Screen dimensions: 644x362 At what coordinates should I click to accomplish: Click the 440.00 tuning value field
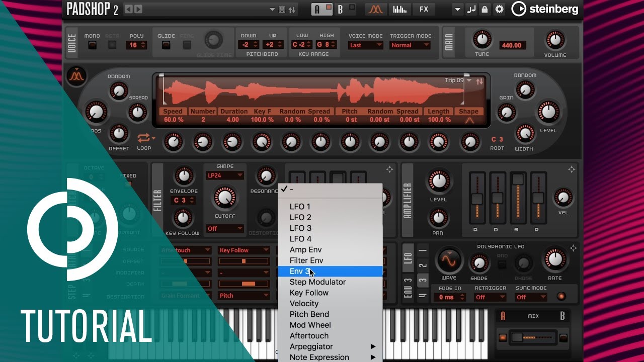point(512,45)
